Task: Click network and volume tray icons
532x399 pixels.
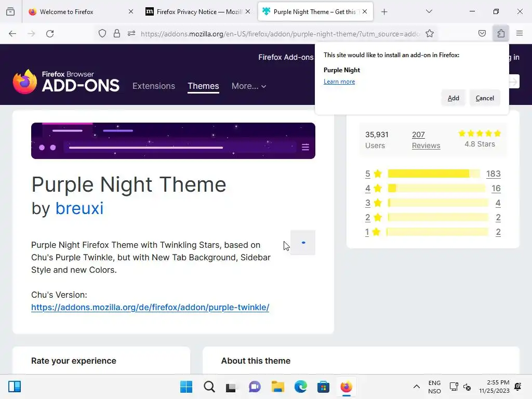Action: click(460, 387)
